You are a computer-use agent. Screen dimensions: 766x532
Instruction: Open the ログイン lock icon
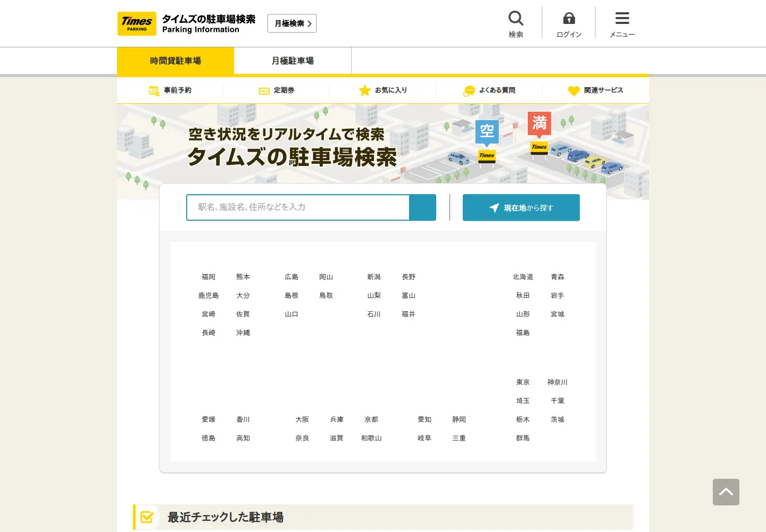(569, 19)
